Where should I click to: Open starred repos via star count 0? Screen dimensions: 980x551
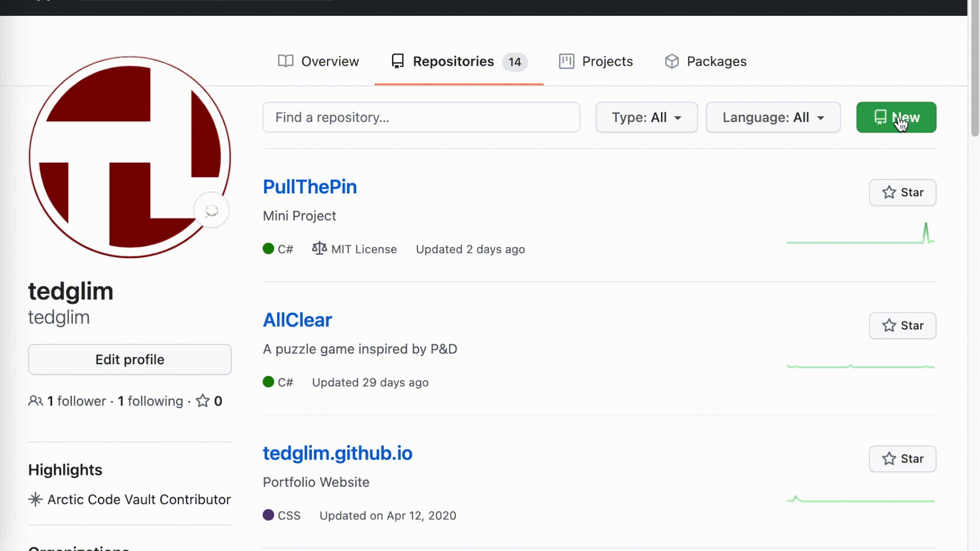(209, 401)
